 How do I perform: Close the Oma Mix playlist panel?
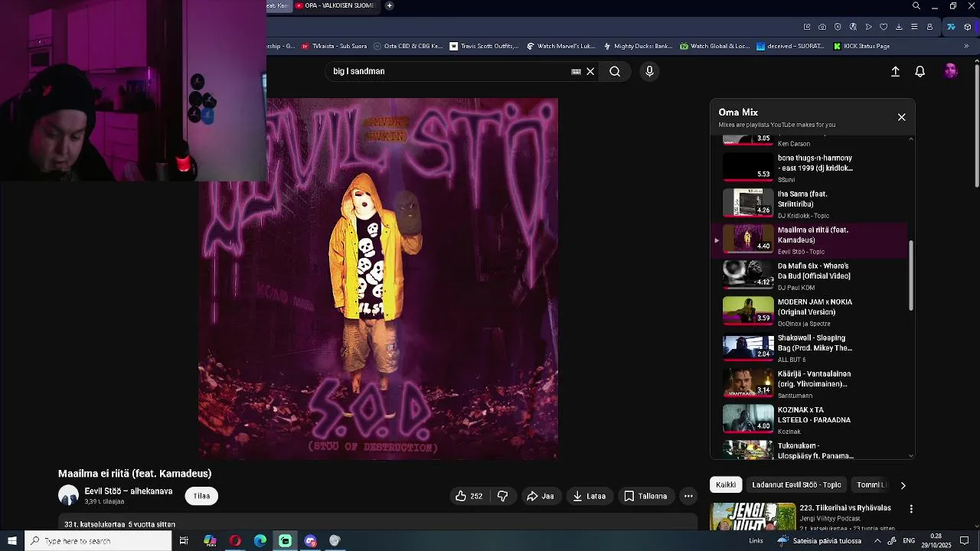(901, 117)
